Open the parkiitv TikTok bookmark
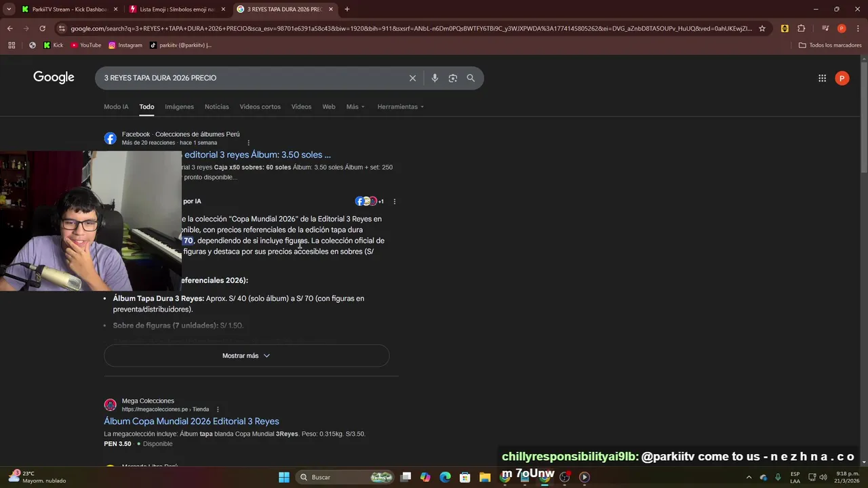Screen dimensions: 868x488 click(180, 45)
